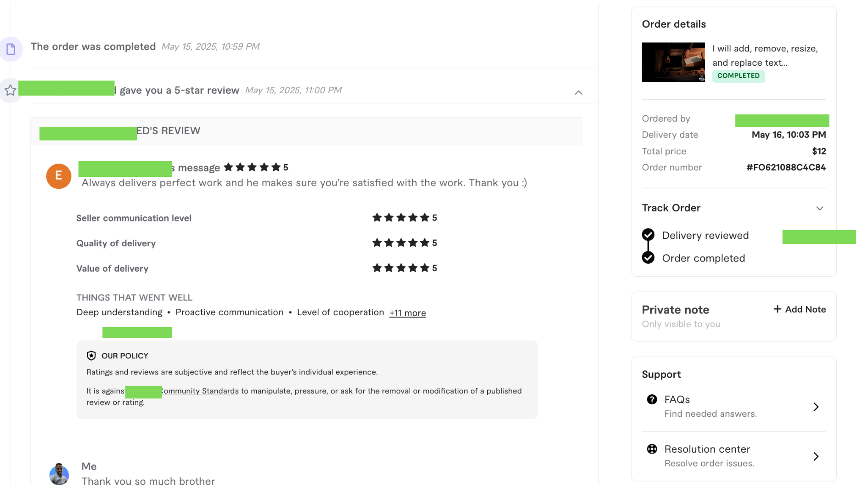
Task: Open the FAQs arrow chevron
Action: click(816, 407)
